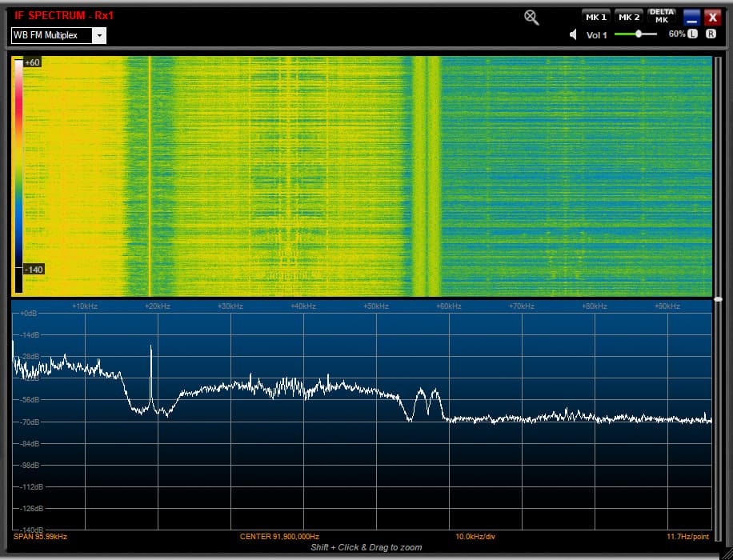Click the RDS subcarrier band in waterfall
Viewport: 733px width, 560px height.
coord(426,176)
